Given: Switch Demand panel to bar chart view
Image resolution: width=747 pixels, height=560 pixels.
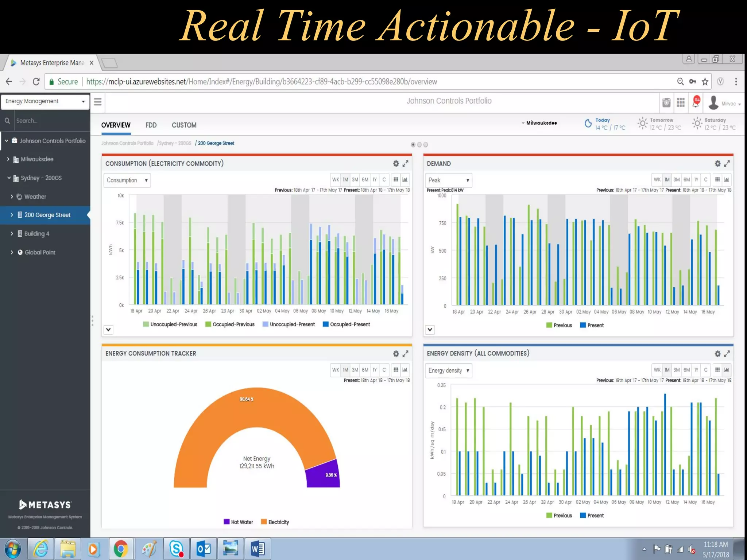Looking at the screenshot, I should pos(727,179).
